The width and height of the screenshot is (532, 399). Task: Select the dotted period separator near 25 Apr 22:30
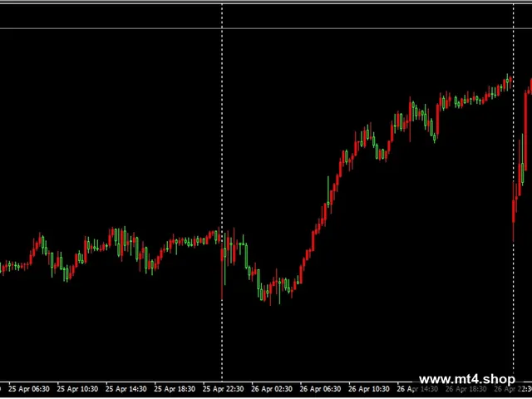pos(222,192)
